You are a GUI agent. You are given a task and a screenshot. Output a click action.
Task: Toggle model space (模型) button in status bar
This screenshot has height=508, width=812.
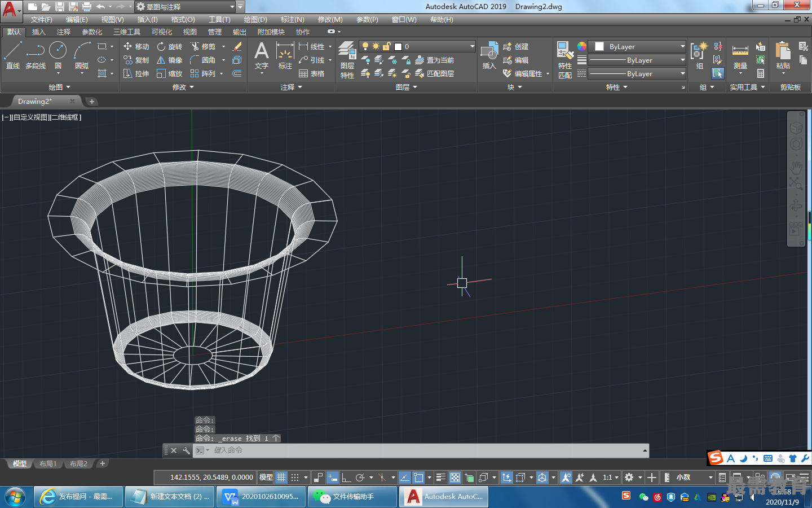[266, 478]
